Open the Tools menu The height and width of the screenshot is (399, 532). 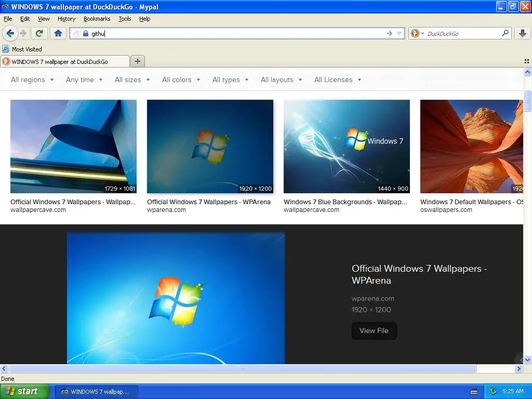point(125,19)
